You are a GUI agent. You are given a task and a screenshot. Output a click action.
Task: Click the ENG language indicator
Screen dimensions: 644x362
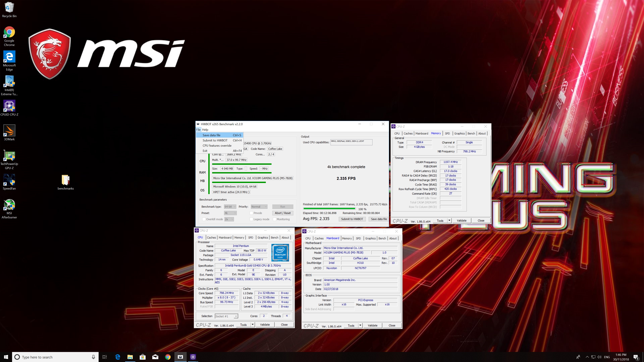tap(607, 357)
